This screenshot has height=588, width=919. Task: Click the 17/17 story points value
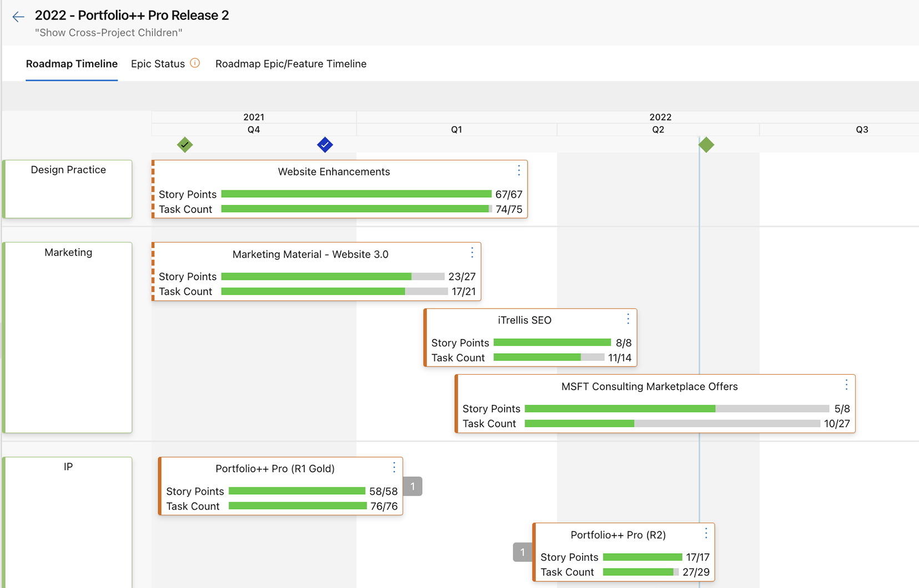[x=697, y=557]
